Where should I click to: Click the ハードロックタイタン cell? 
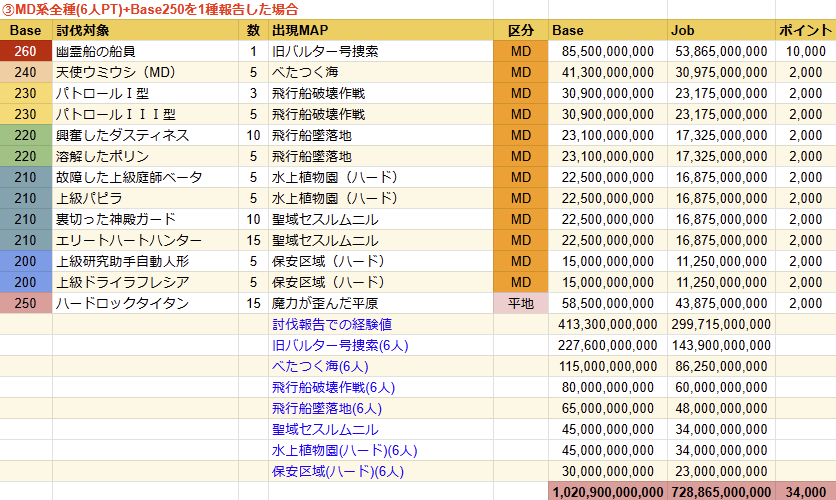point(146,303)
